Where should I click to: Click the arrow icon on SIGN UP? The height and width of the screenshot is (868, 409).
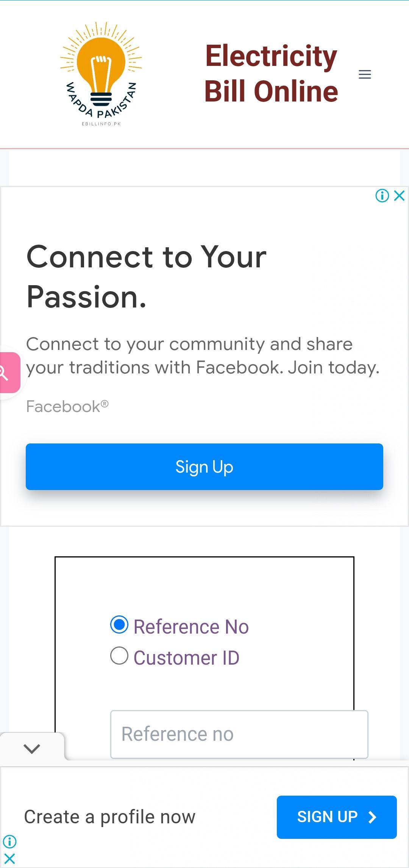pyautogui.click(x=372, y=817)
